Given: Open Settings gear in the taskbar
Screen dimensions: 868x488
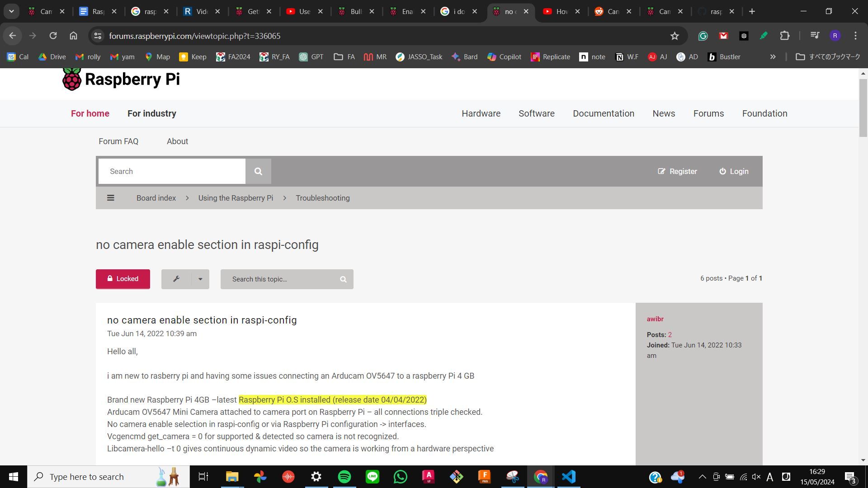Looking at the screenshot, I should pos(316,477).
